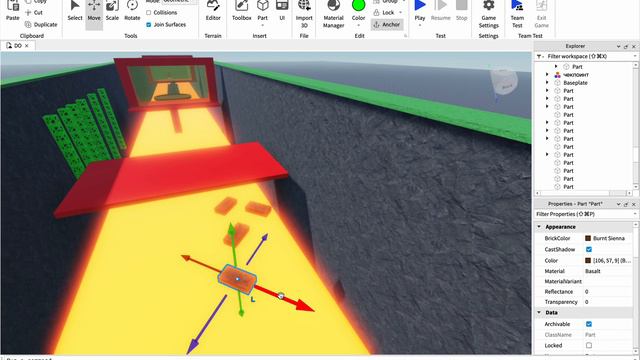Undock the Explorer panel

(626, 46)
